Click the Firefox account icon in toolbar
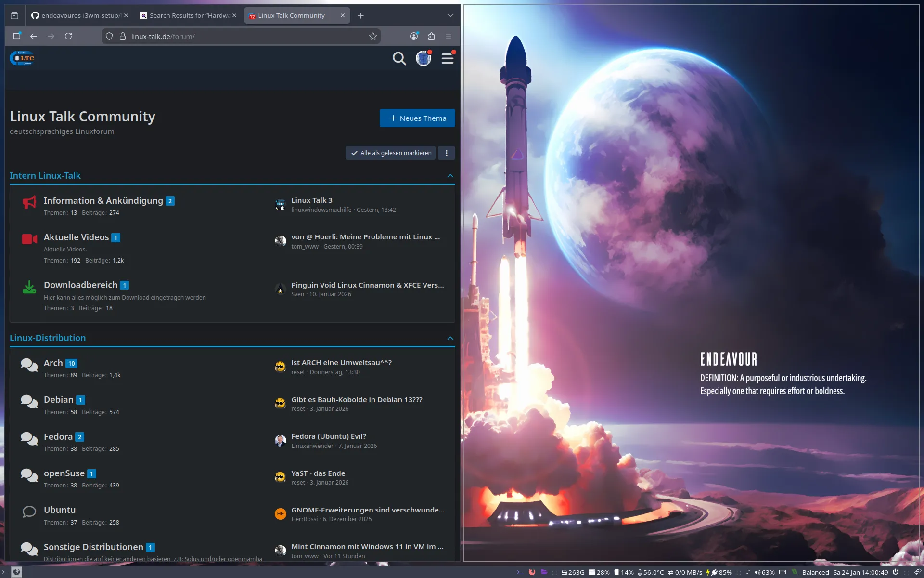The height and width of the screenshot is (578, 924). coord(413,37)
